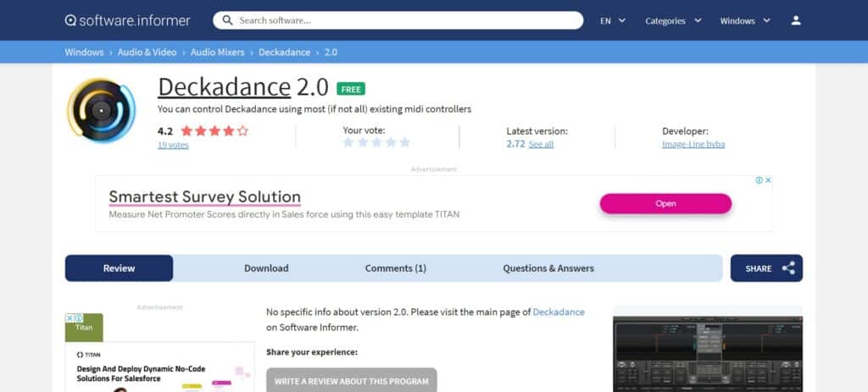The width and height of the screenshot is (868, 392).
Task: Rate one star in Your vote
Action: tap(348, 142)
